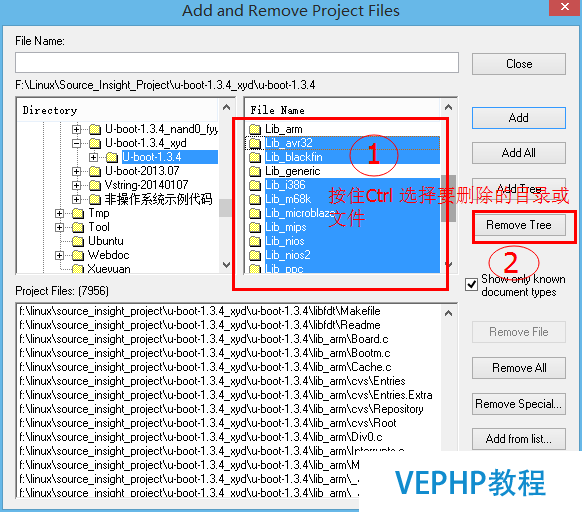Select the Lib_mips folder icon
Viewport: 582px width, 512px height.
coord(255,227)
